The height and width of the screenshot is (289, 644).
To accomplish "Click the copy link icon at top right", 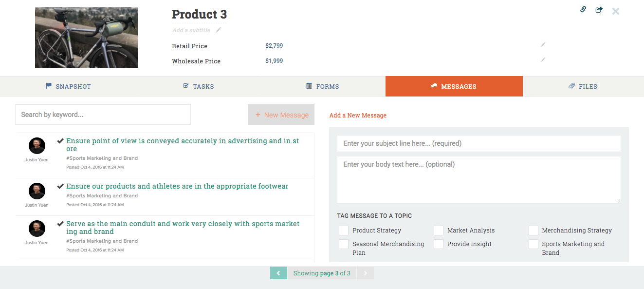I will (583, 9).
